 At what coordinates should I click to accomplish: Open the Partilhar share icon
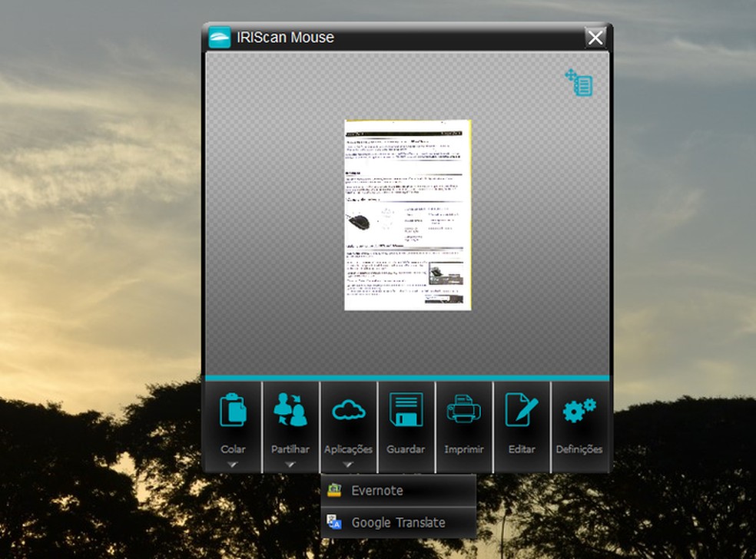pyautogui.click(x=290, y=409)
